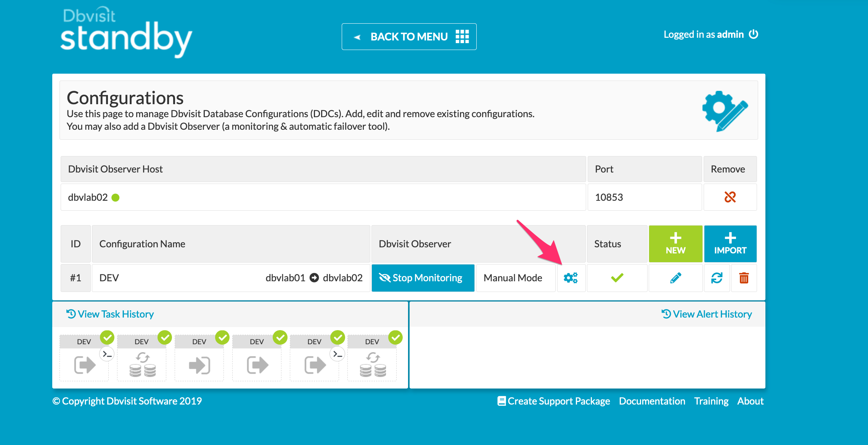The height and width of the screenshot is (445, 868).
Task: Edit the DEV configuration with pencil icon
Action: (x=675, y=278)
